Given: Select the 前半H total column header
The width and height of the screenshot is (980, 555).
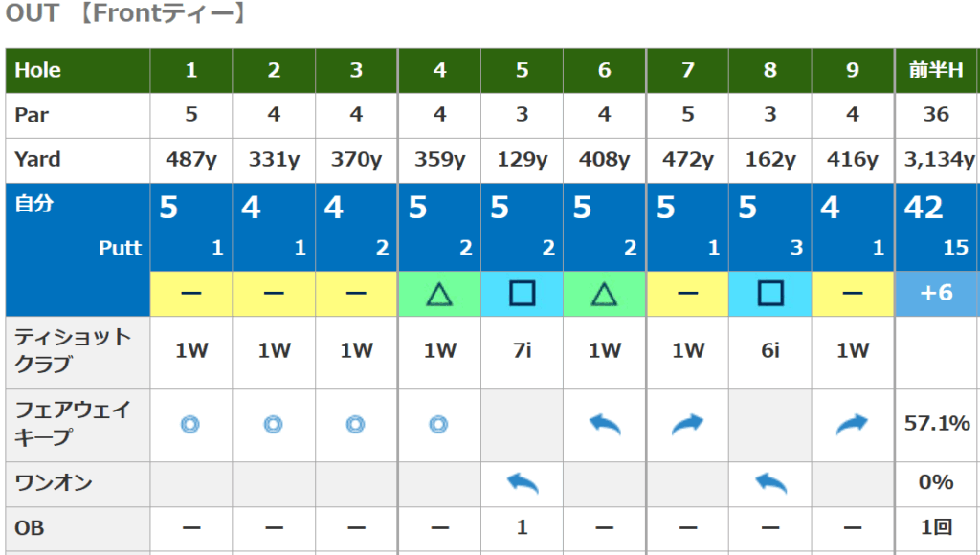Looking at the screenshot, I should (x=936, y=70).
